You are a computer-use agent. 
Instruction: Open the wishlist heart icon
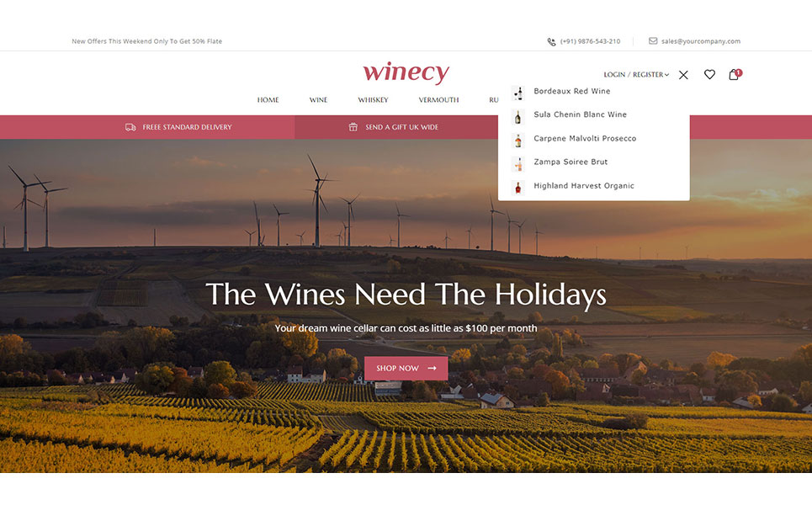coord(709,75)
